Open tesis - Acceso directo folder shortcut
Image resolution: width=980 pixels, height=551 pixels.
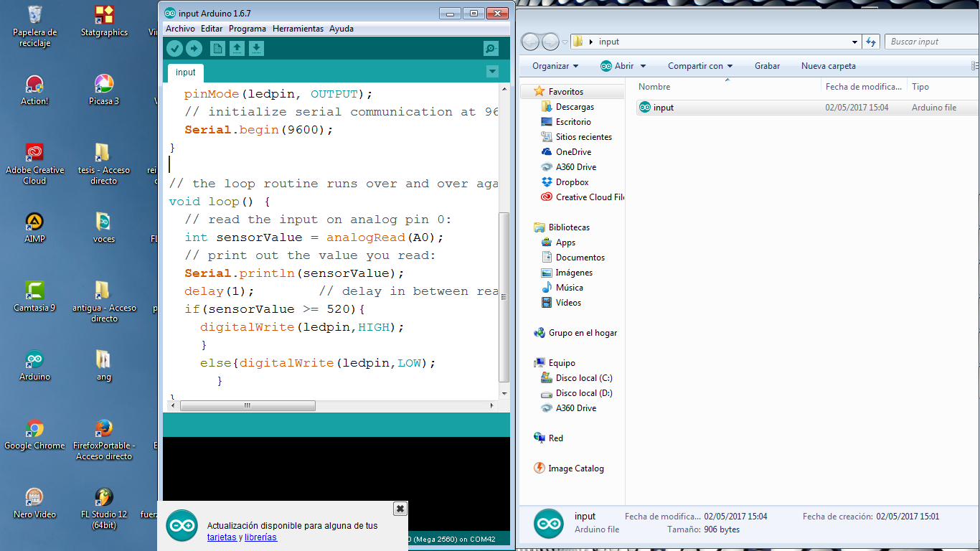coord(104,164)
